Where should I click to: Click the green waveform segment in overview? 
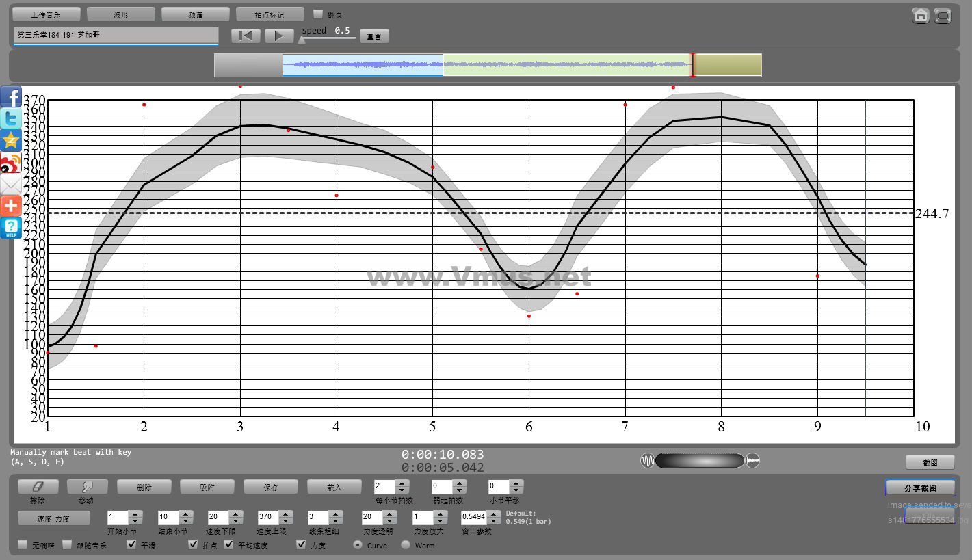tap(567, 65)
